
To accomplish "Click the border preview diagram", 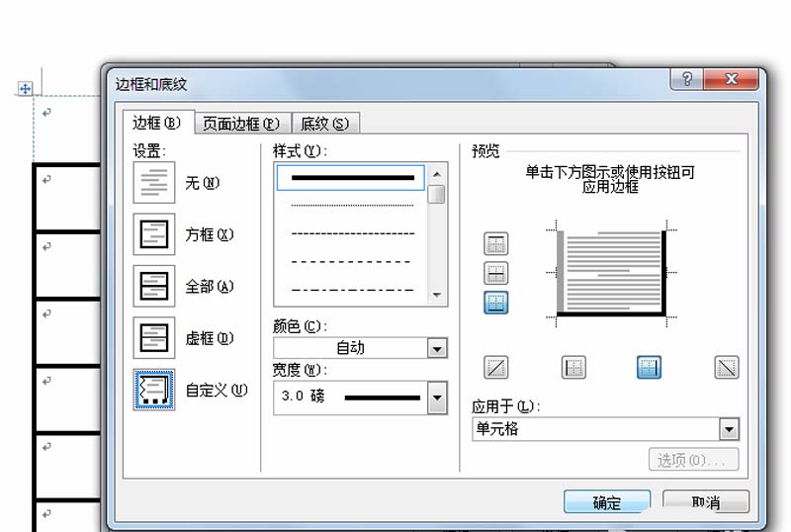I will click(611, 274).
